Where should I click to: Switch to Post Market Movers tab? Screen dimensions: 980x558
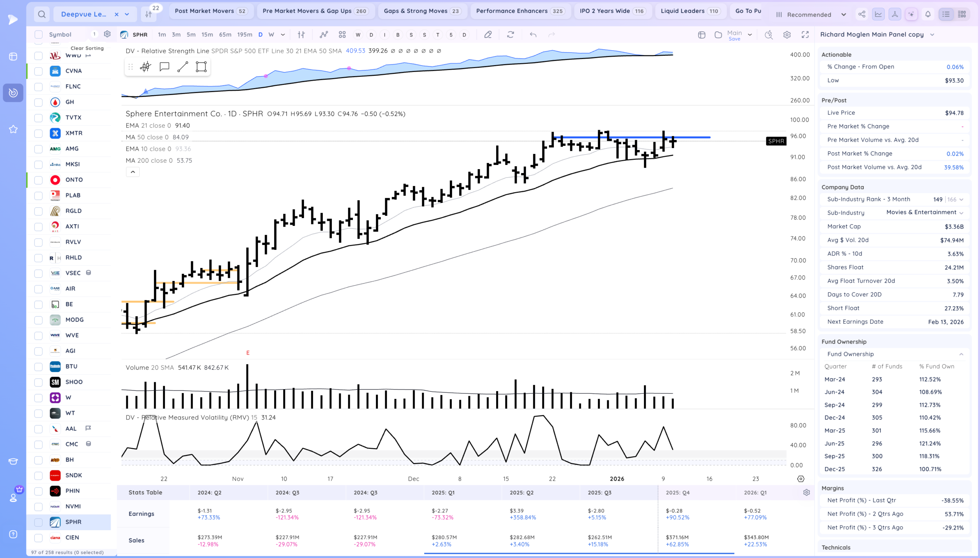point(211,11)
